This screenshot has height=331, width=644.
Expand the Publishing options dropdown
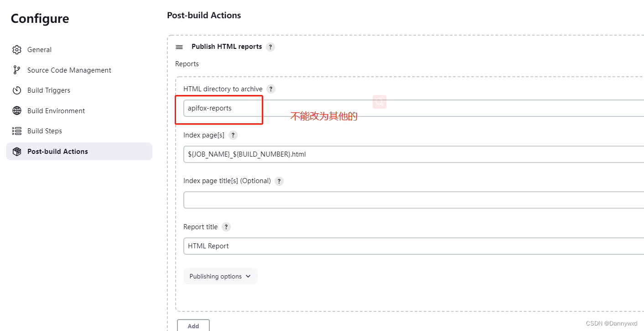(x=220, y=276)
